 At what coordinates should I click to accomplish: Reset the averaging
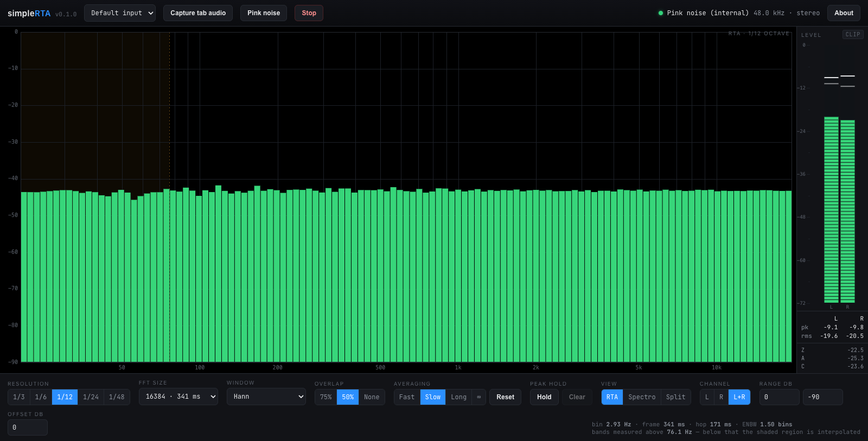505,397
